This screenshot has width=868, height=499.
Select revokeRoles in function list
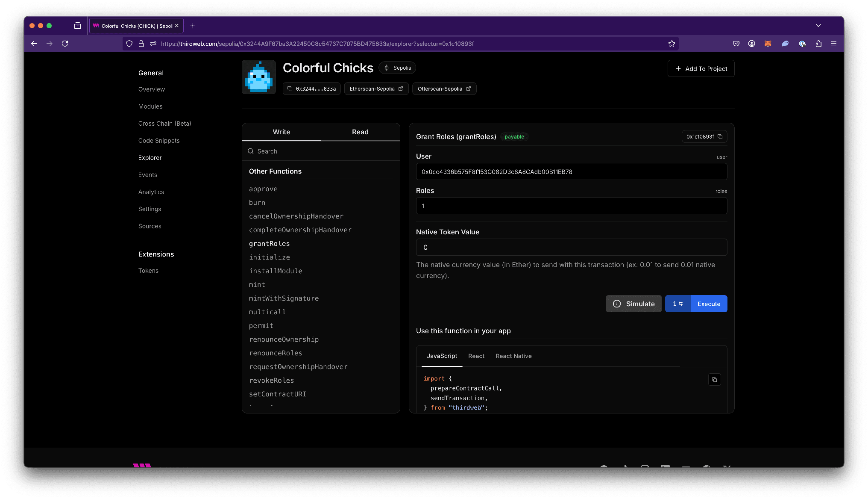pyautogui.click(x=271, y=381)
